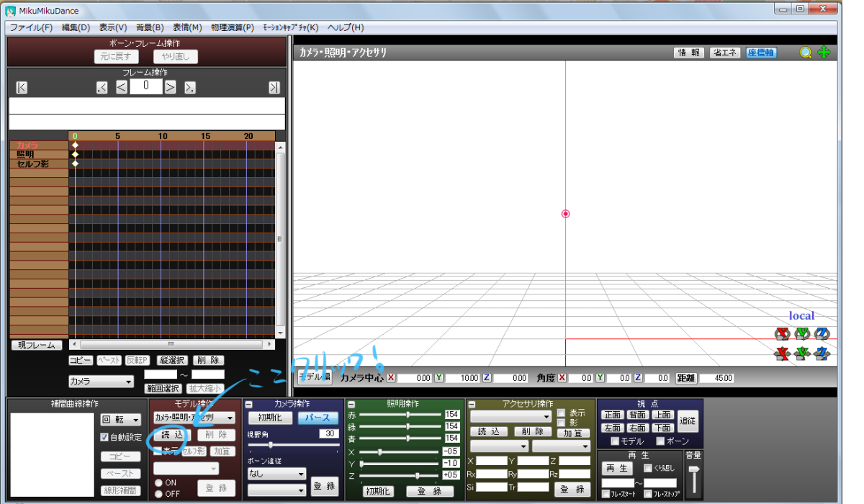Click the camera keyframe diamond at frame 0
Screen dimensions: 864x504
75,145
